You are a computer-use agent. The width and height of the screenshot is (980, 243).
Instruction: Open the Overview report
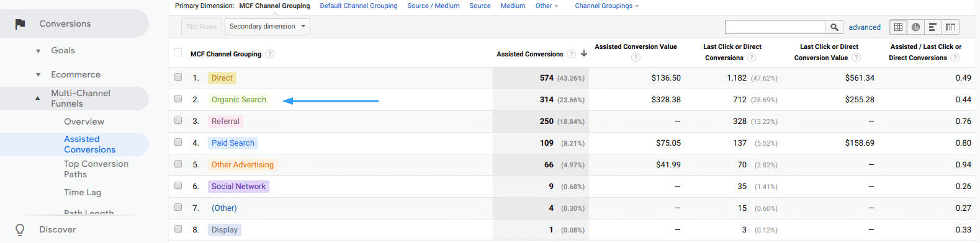[x=84, y=122]
